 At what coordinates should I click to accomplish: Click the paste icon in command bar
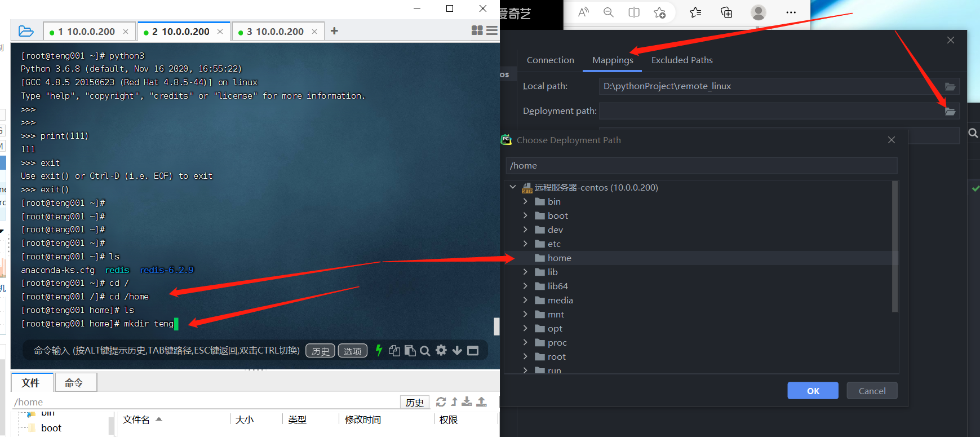(x=410, y=351)
